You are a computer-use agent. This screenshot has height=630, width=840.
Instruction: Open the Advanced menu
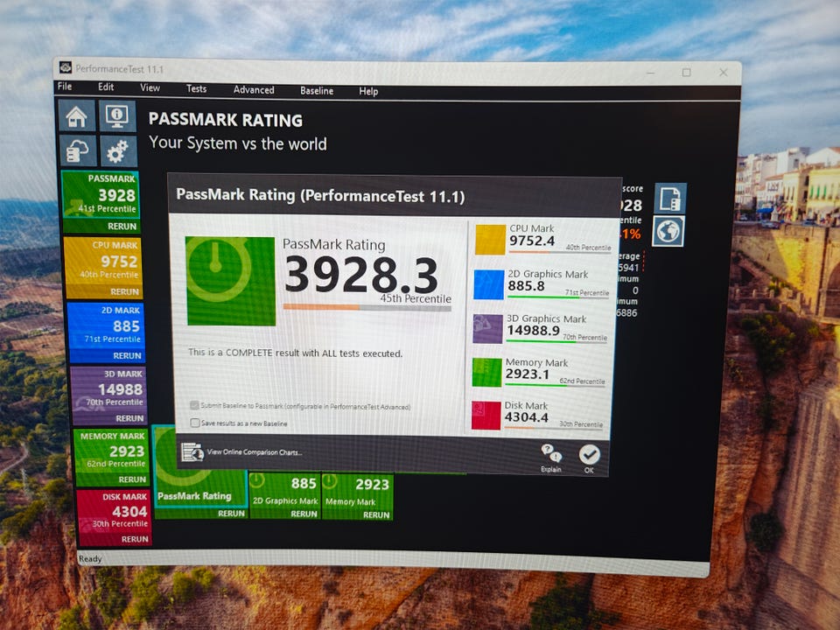coord(254,90)
